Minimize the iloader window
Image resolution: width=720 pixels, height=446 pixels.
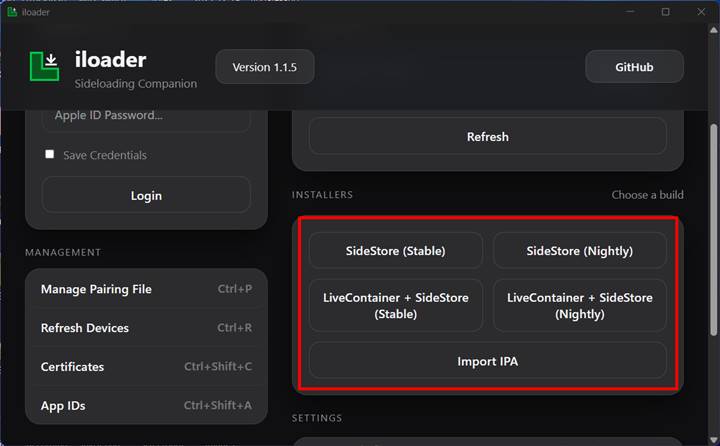tap(630, 12)
